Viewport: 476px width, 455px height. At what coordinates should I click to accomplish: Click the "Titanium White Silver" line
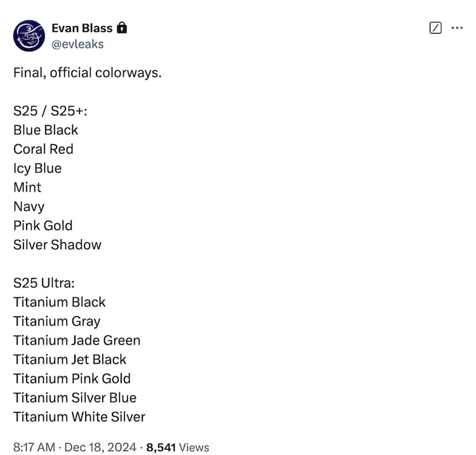[x=79, y=417]
